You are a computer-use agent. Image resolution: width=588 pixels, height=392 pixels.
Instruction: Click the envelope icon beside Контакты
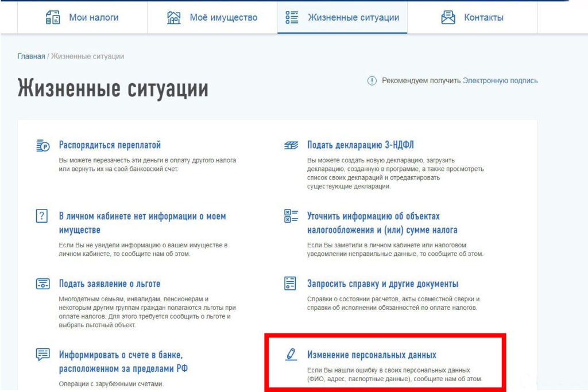click(448, 17)
